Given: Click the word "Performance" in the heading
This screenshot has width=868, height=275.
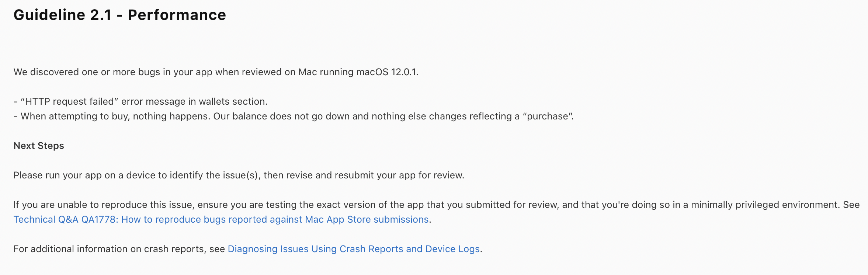Looking at the screenshot, I should click(x=177, y=15).
